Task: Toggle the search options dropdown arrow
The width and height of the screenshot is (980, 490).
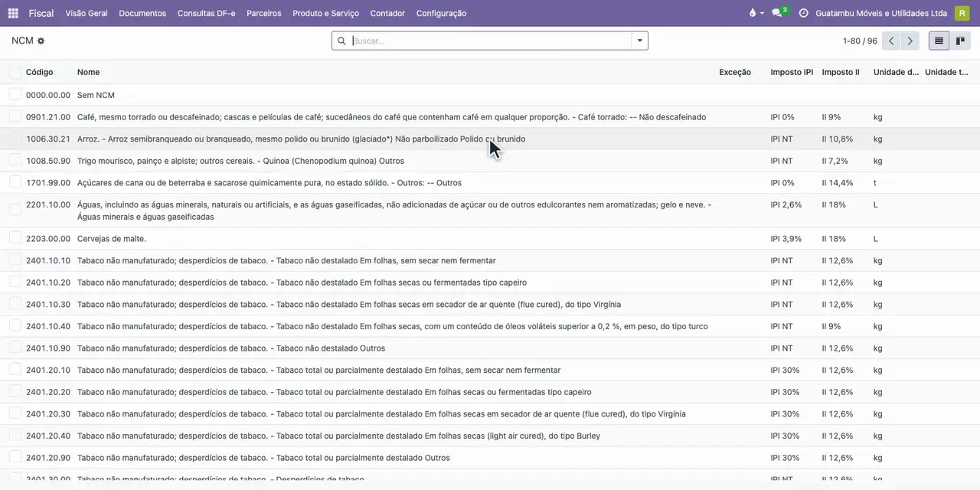Action: click(640, 41)
